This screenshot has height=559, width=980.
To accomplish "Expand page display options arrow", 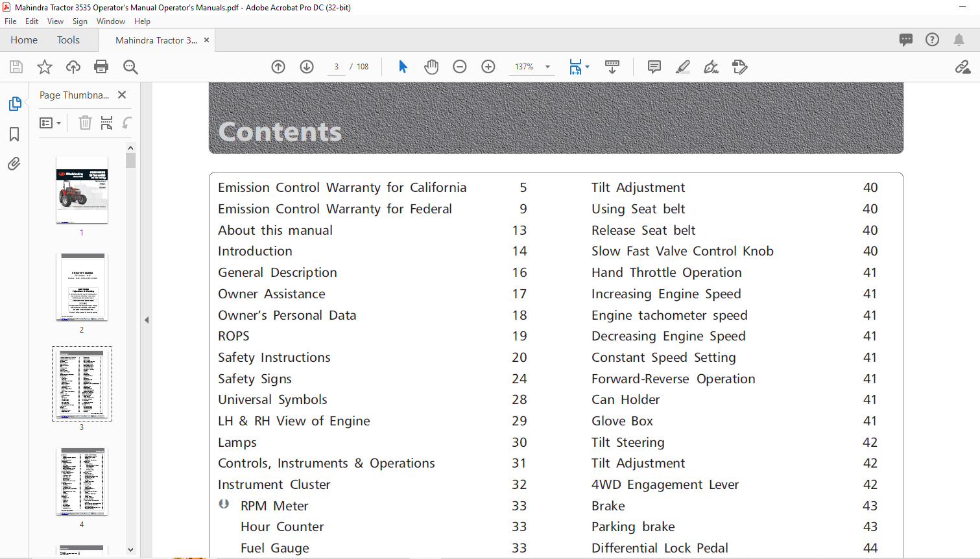I will (587, 67).
